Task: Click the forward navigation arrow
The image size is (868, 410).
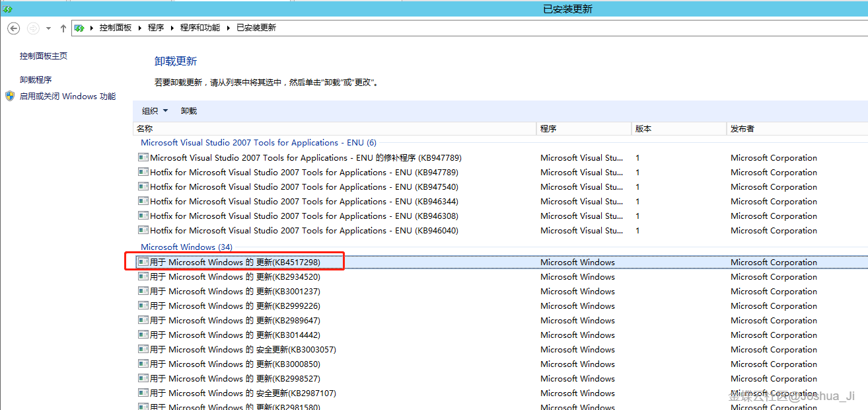Action: pos(33,28)
